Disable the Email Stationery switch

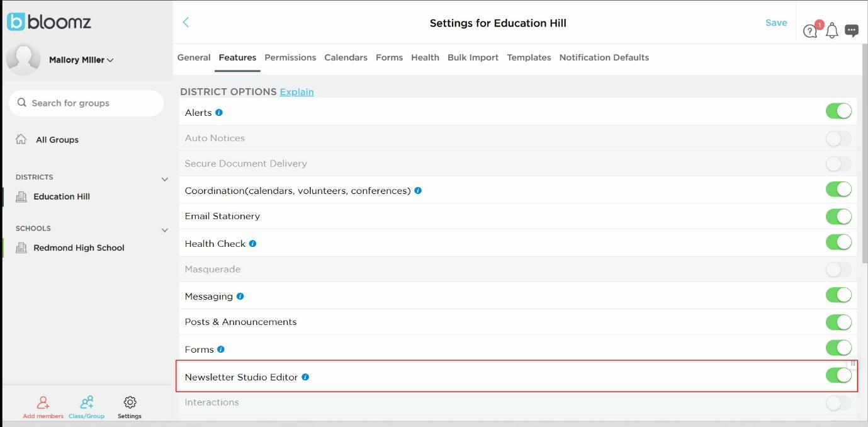click(838, 217)
